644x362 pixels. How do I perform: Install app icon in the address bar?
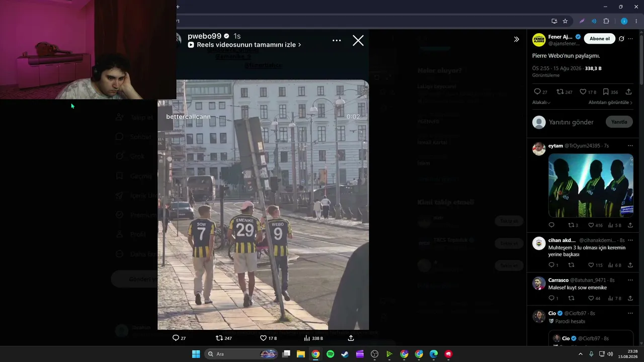(554, 21)
